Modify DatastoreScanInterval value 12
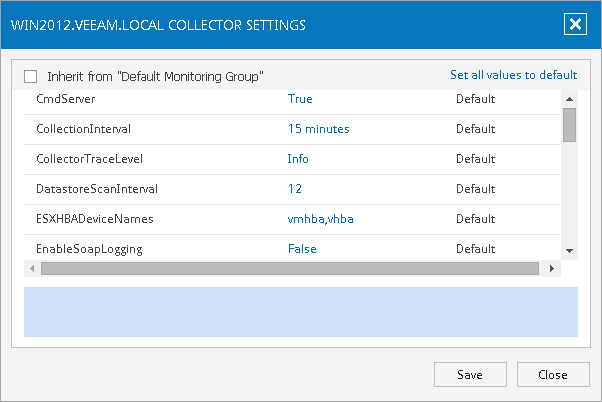Viewport: 602px width, 402px height. (x=295, y=189)
